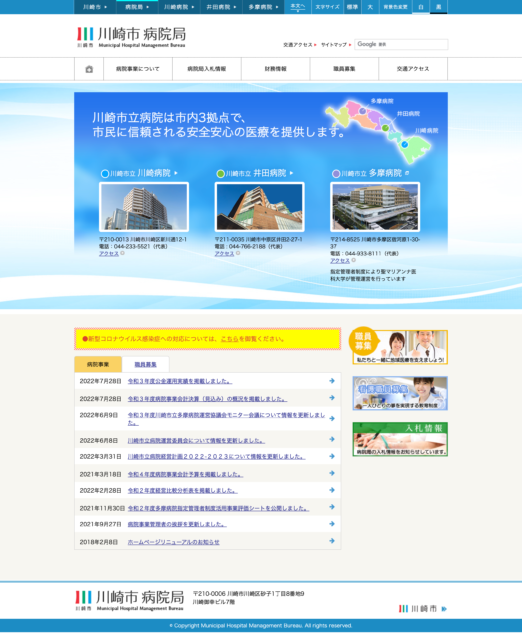Switch to the 職員募集 news tab
The width and height of the screenshot is (522, 640).
tap(145, 364)
